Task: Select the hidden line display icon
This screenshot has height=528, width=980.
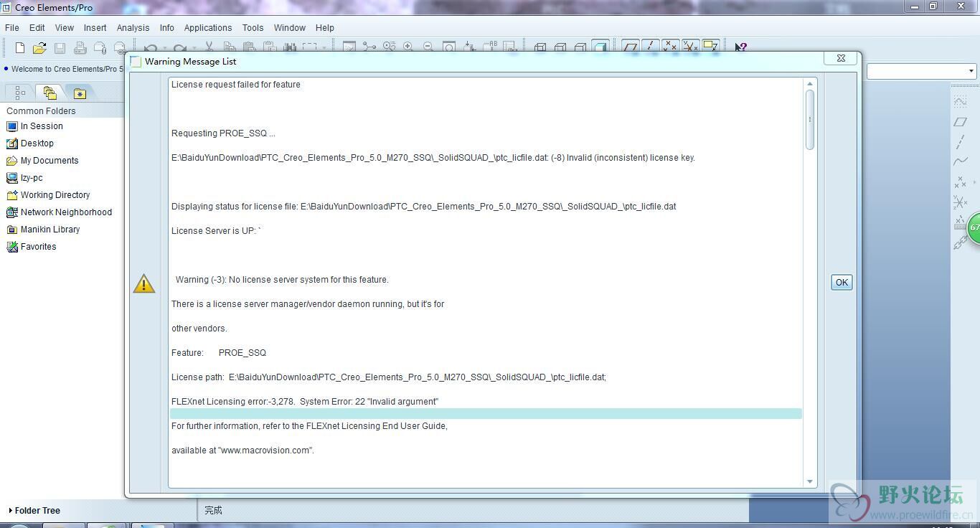Action: coord(560,47)
